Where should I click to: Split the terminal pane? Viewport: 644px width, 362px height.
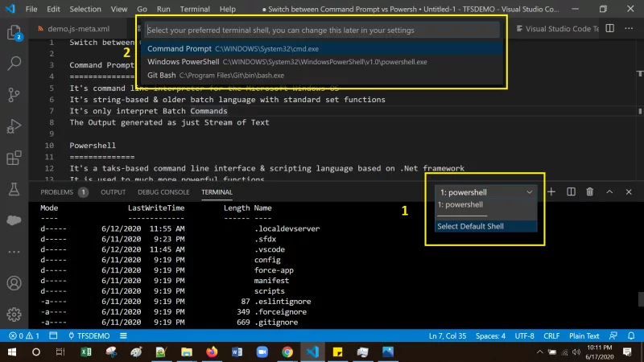571,192
